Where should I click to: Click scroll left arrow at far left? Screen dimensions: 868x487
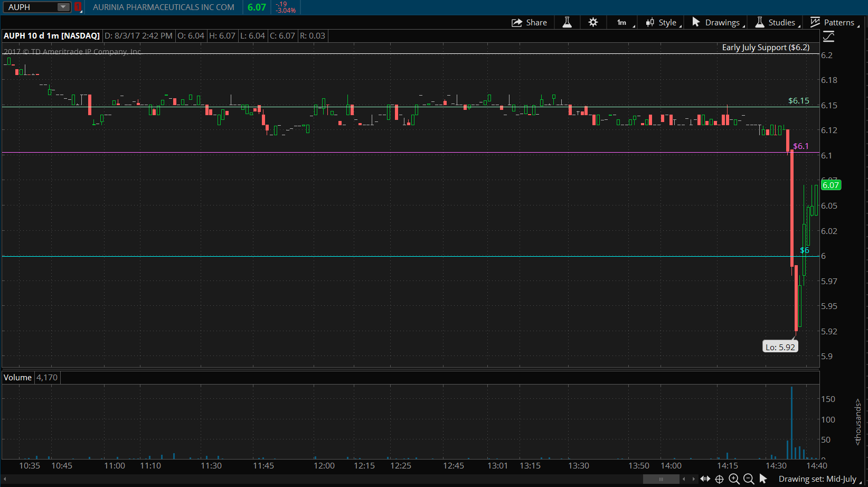(x=5, y=479)
